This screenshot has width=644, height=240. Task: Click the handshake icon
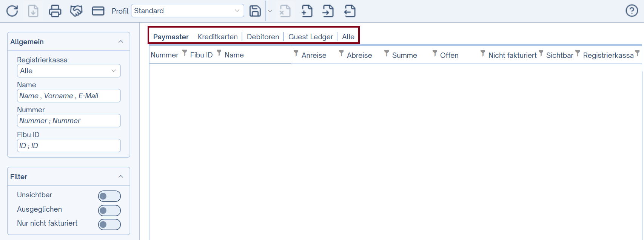pyautogui.click(x=76, y=11)
